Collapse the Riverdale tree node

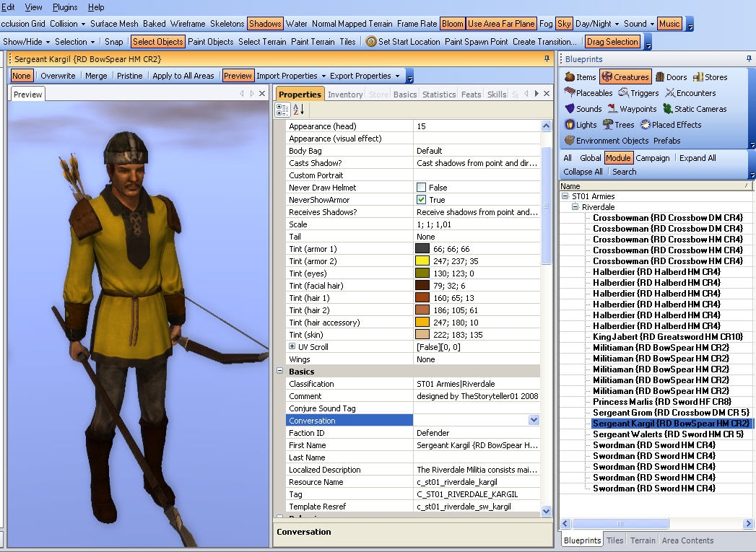coord(575,207)
